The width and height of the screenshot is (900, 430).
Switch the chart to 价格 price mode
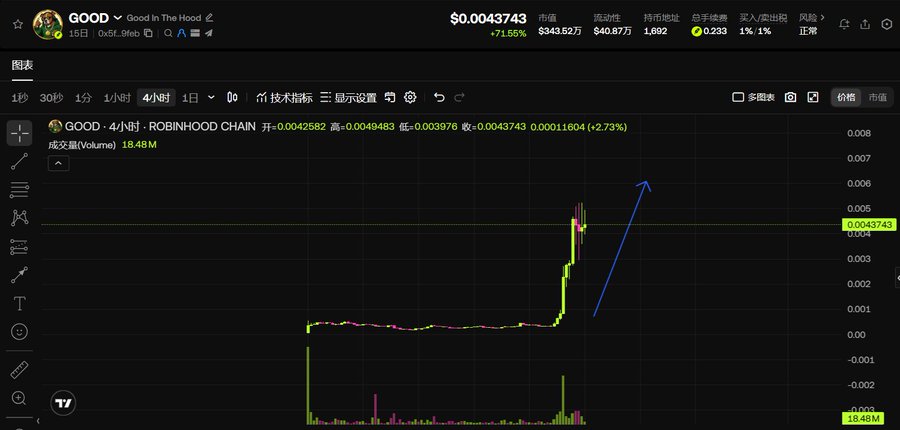point(846,98)
